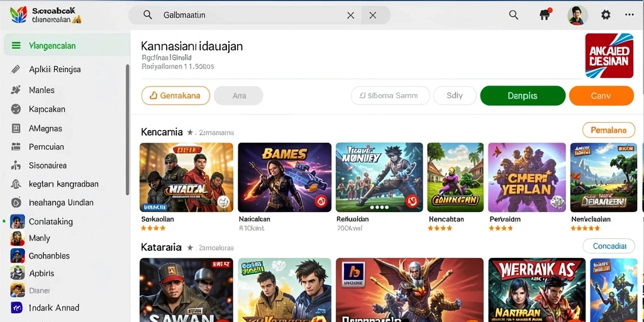The image size is (644, 322).
Task: Select kegtarı kangradban in the sidebar
Action: (64, 184)
